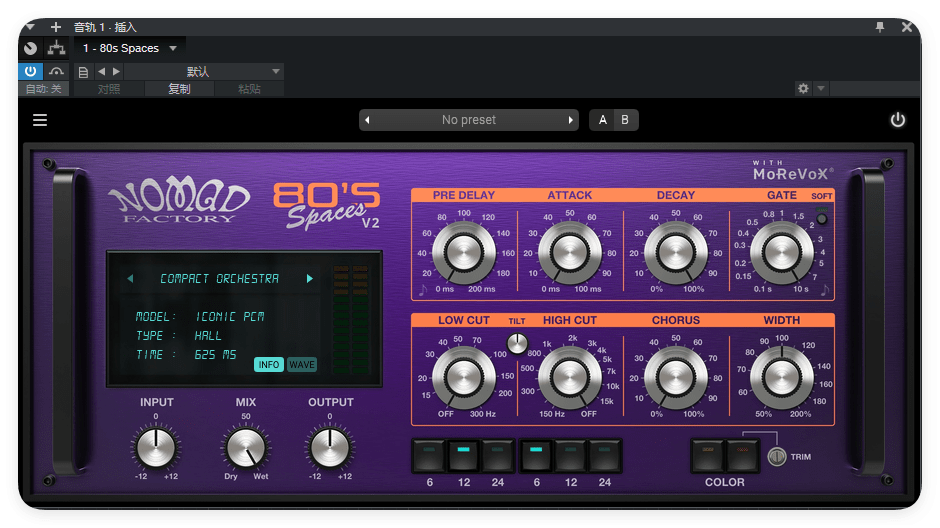The height and width of the screenshot is (528, 940).
Task: Click the routing icon near plugin name
Action: pyautogui.click(x=56, y=48)
